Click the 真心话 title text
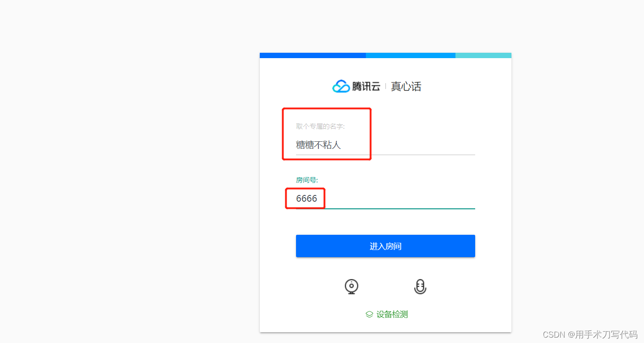The height and width of the screenshot is (343, 644). coord(406,86)
